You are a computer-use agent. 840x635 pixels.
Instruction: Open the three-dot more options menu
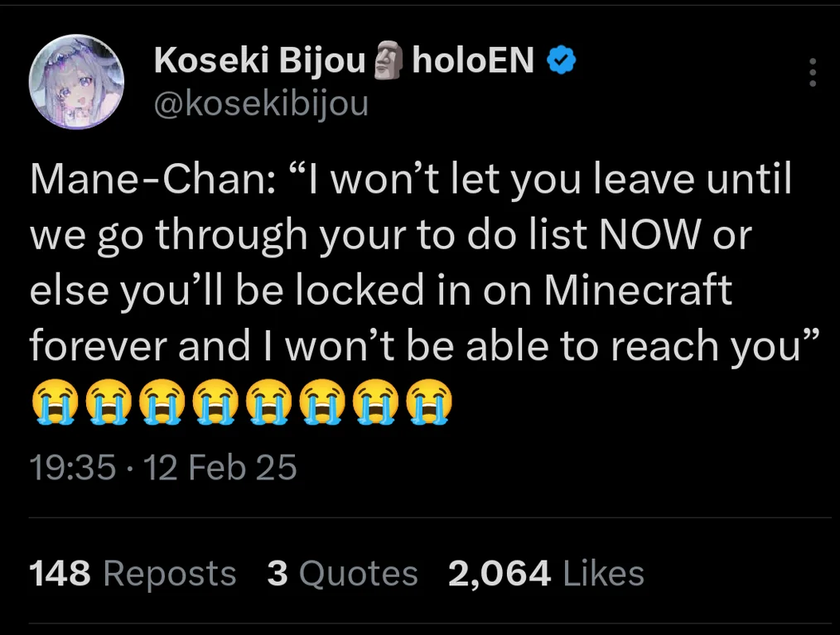pyautogui.click(x=813, y=73)
